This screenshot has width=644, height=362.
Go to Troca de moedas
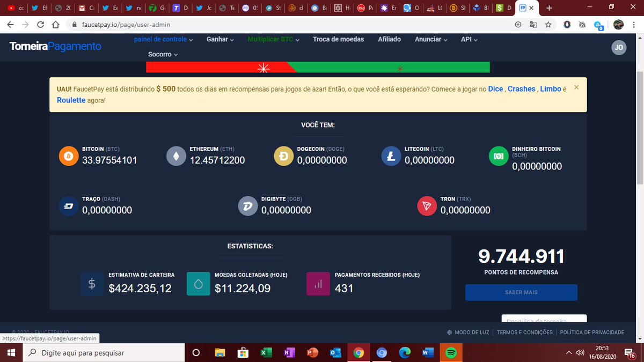click(338, 39)
